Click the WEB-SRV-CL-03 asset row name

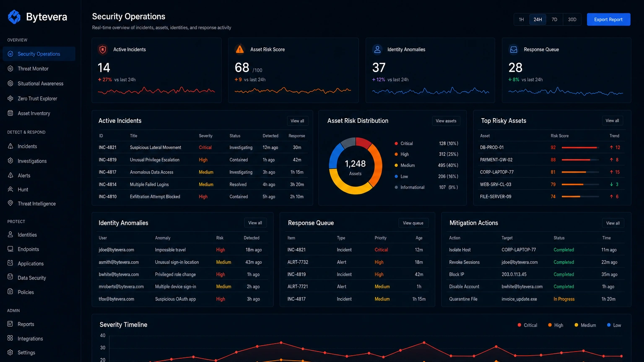pos(496,184)
